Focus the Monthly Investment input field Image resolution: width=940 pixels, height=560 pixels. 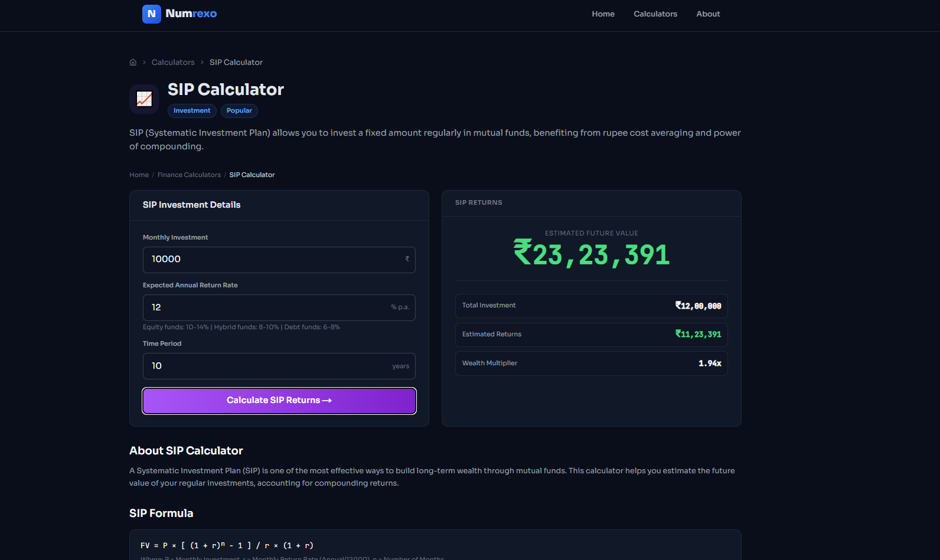[x=279, y=260]
